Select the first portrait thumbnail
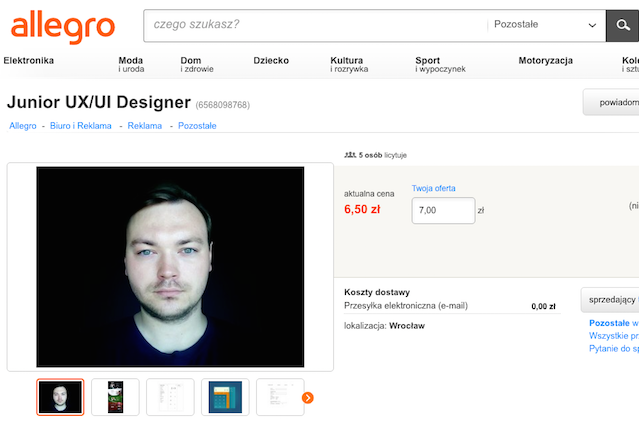639x426 pixels. (61, 397)
